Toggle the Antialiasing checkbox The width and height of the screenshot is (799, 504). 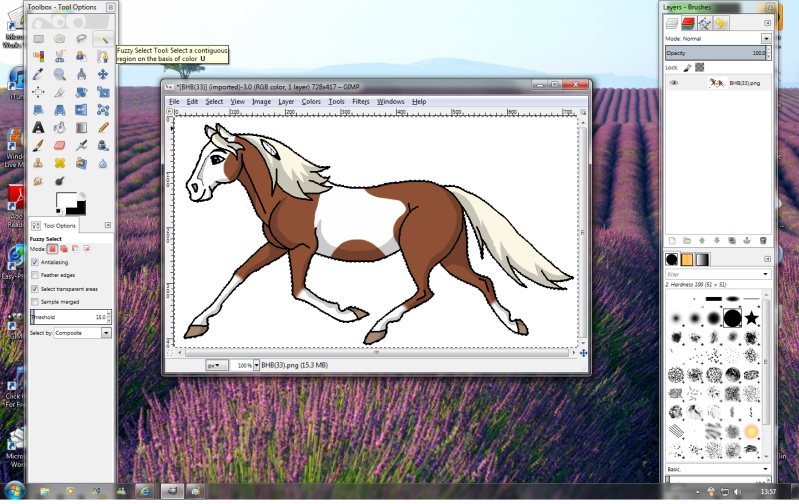[x=35, y=262]
